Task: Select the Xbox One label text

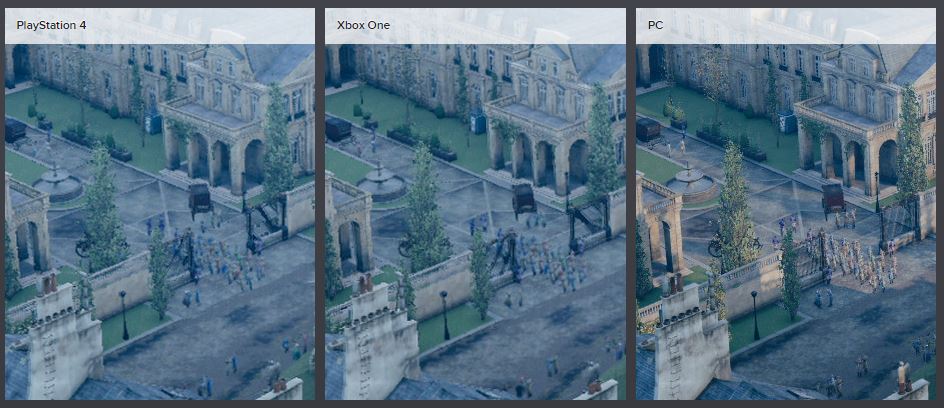Action: [363, 25]
